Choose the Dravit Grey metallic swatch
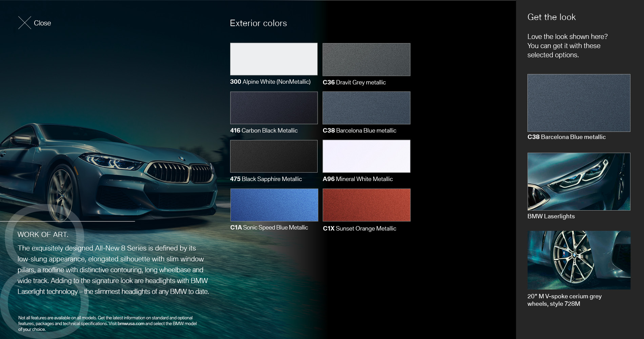Viewport: 644px width, 339px height. coord(366,59)
